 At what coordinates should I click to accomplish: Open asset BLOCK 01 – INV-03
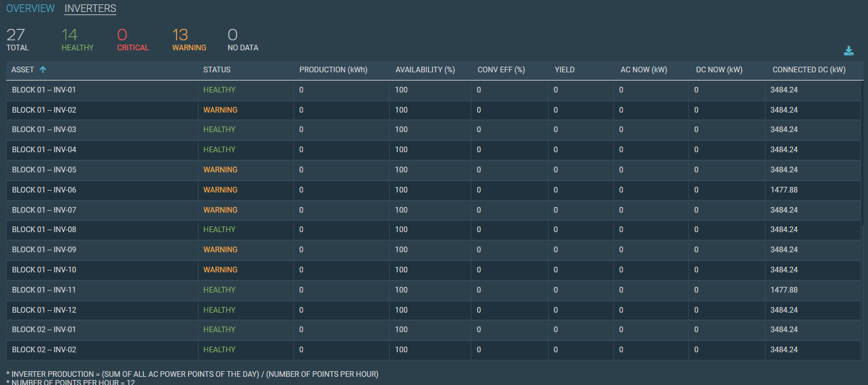44,130
